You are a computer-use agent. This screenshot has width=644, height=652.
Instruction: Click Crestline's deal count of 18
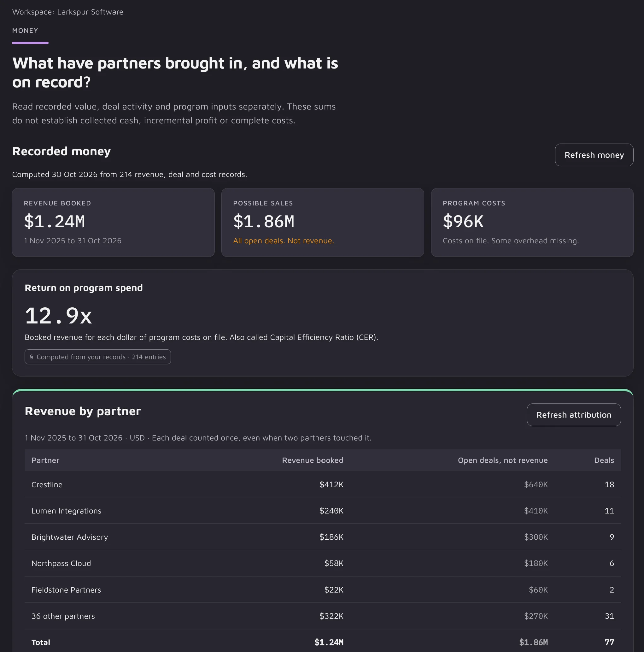point(609,485)
